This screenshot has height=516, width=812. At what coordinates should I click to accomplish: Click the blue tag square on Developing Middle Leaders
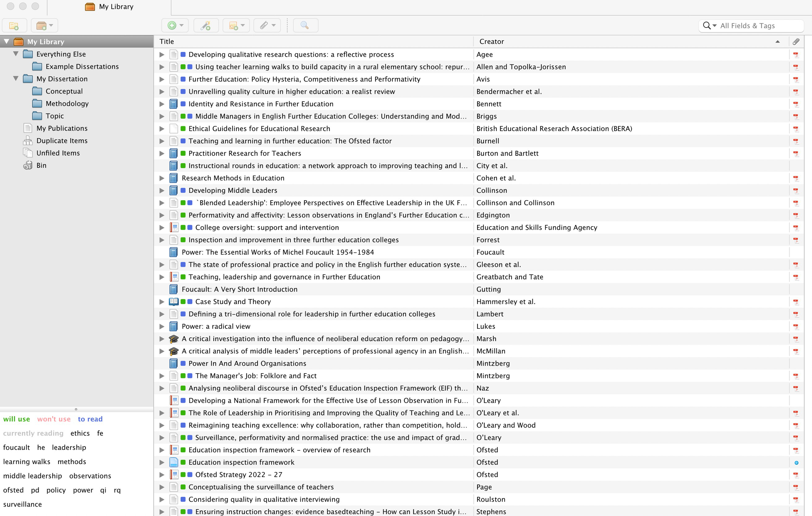(x=183, y=190)
